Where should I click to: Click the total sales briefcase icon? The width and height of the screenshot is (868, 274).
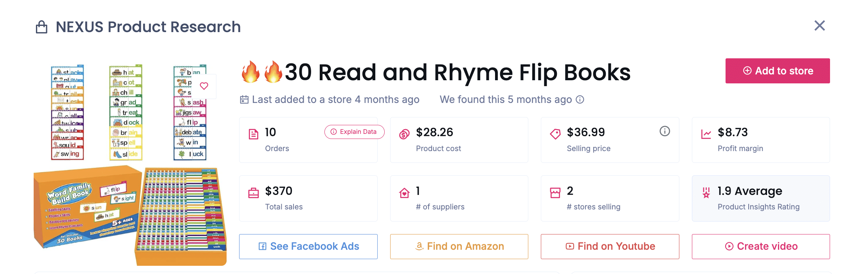(254, 193)
